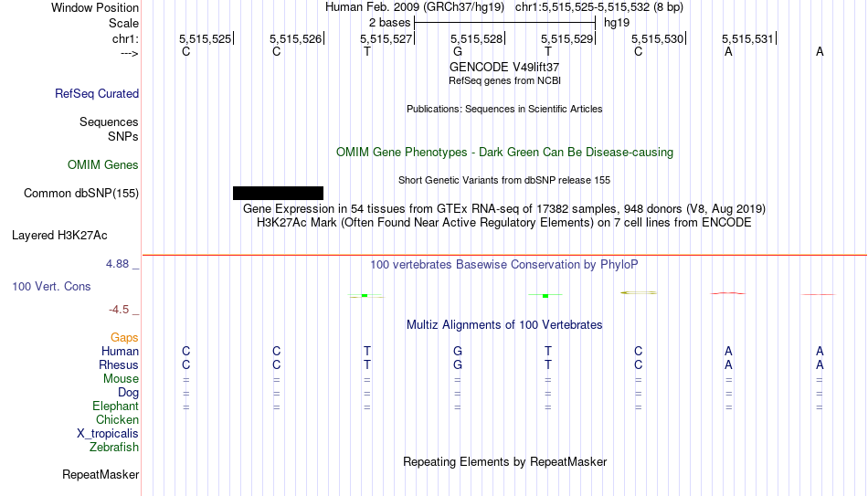Click the strand arrow ---> label
868x496 pixels.
pos(130,53)
